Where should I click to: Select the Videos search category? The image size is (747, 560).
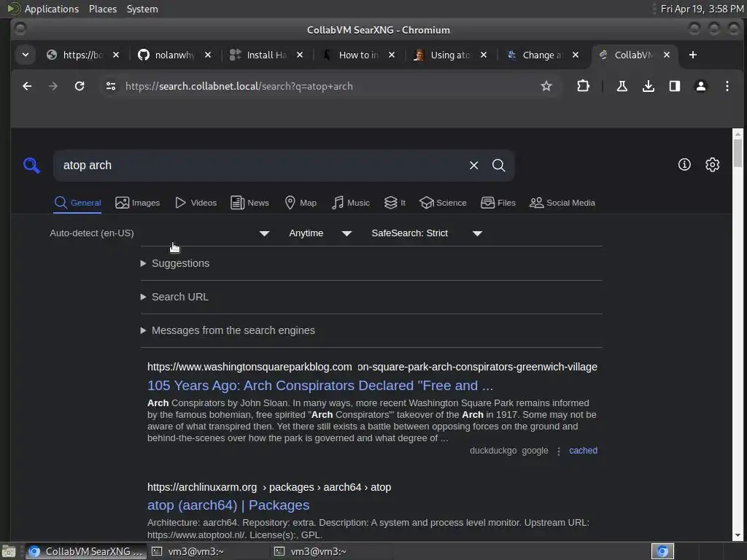[x=196, y=203]
